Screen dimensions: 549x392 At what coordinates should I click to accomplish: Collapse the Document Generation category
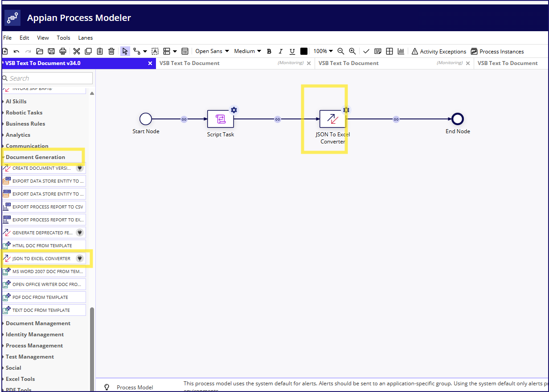point(35,157)
